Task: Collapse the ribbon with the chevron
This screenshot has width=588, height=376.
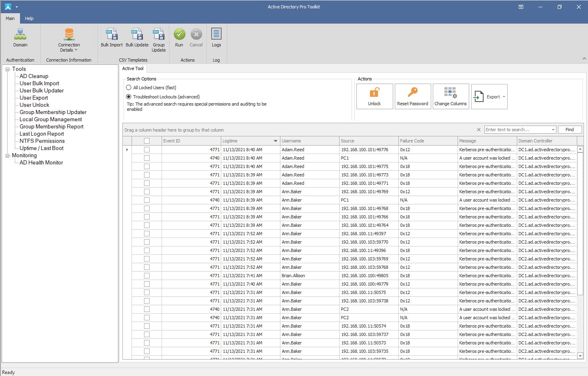Action: [x=584, y=58]
